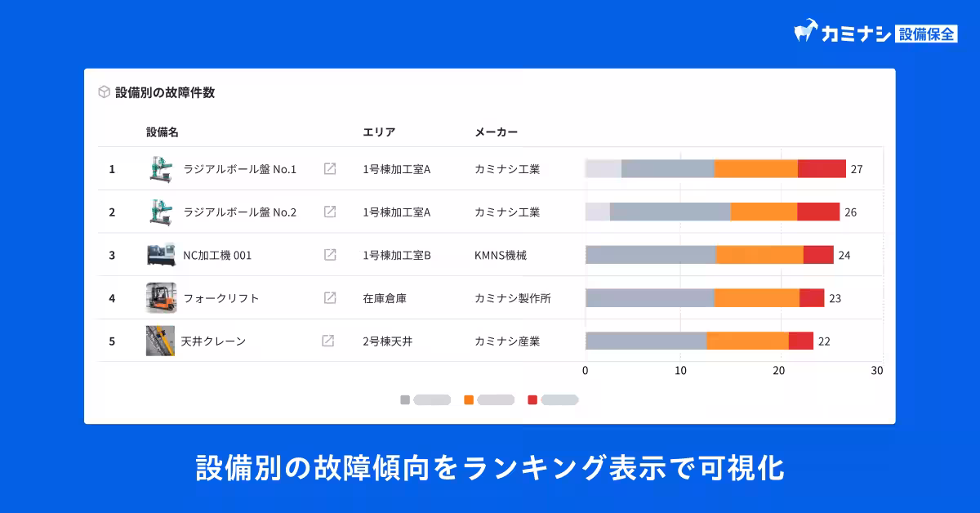
Task: Click the cube icon beside 設備別の故障件数
Action: [104, 92]
